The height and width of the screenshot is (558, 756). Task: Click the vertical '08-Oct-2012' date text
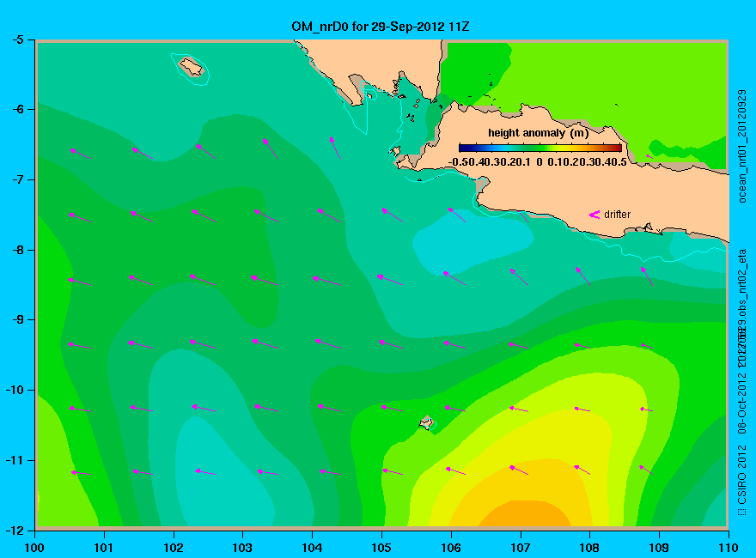tap(742, 402)
